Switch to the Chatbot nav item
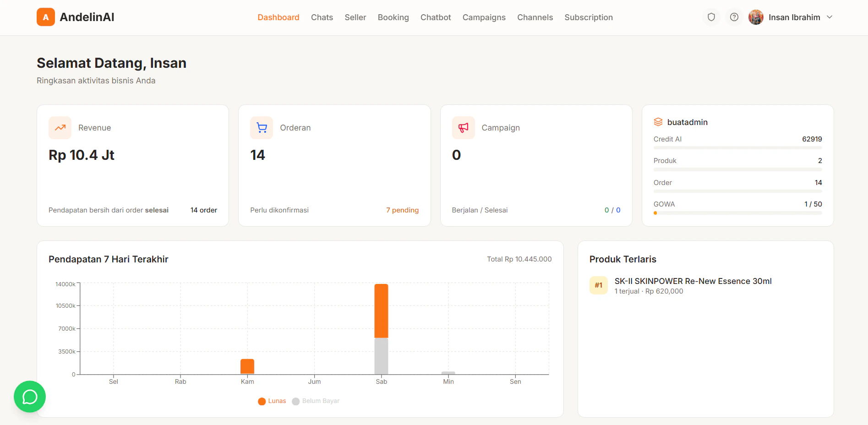Image resolution: width=868 pixels, height=425 pixels. [436, 17]
